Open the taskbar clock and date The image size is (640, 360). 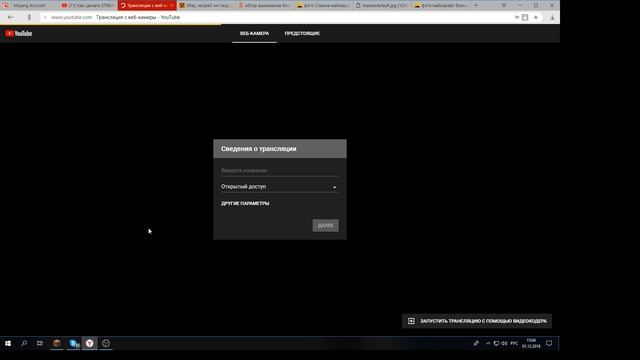click(x=531, y=343)
